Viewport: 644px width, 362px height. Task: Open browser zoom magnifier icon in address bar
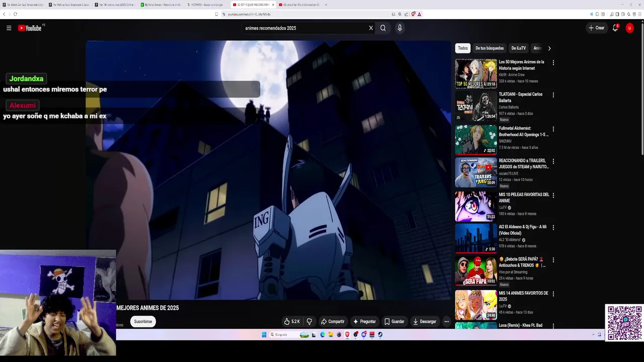(400, 14)
